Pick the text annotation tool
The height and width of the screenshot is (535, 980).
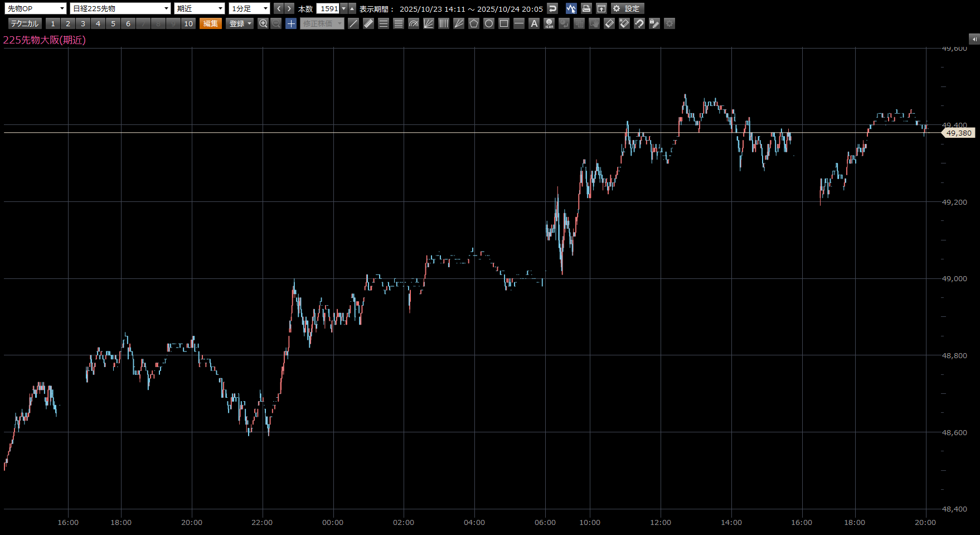[534, 23]
